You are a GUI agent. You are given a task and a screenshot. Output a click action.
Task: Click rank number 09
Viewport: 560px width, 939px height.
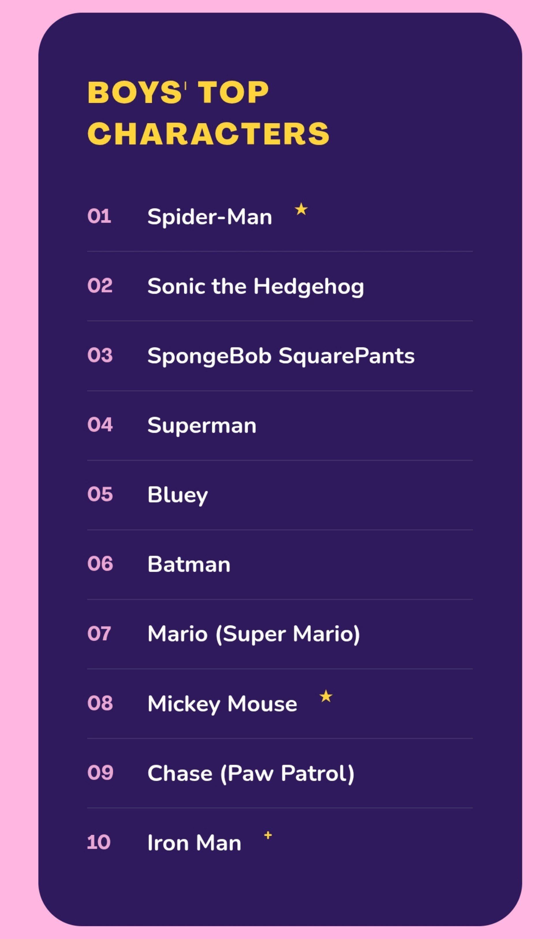point(100,773)
